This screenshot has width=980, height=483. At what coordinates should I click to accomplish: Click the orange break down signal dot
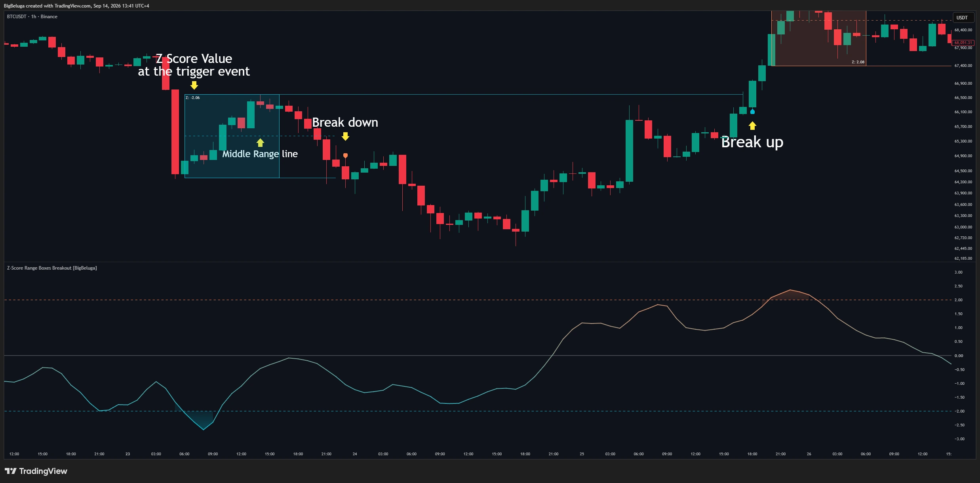(345, 156)
